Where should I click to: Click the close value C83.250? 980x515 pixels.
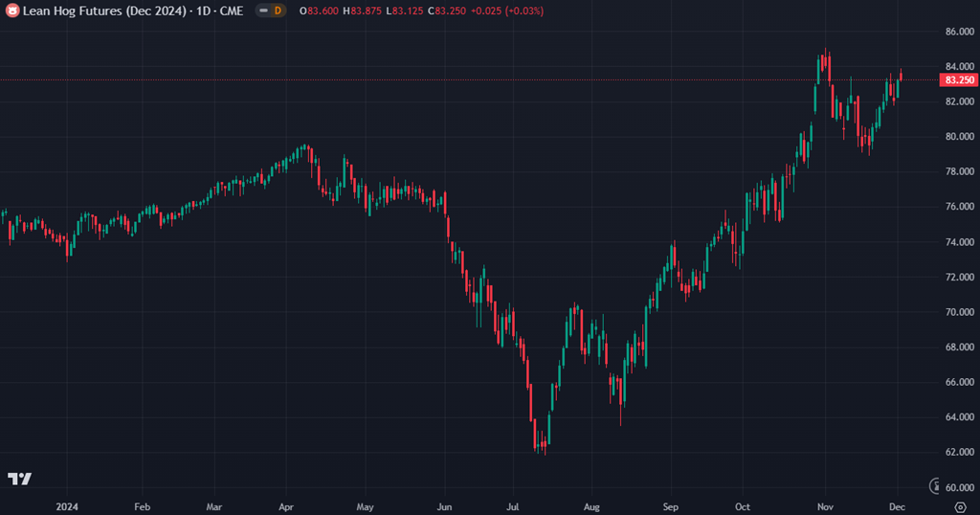click(x=447, y=11)
